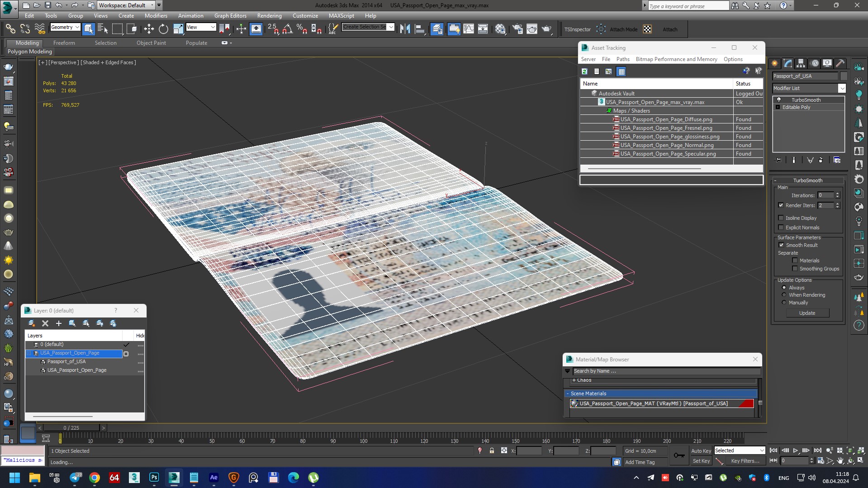
Task: Click the Mirror tool icon
Action: 405,29
